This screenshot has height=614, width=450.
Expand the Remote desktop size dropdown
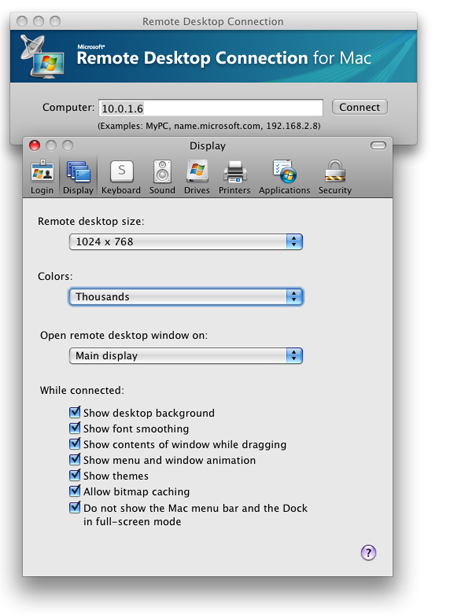[x=186, y=242]
